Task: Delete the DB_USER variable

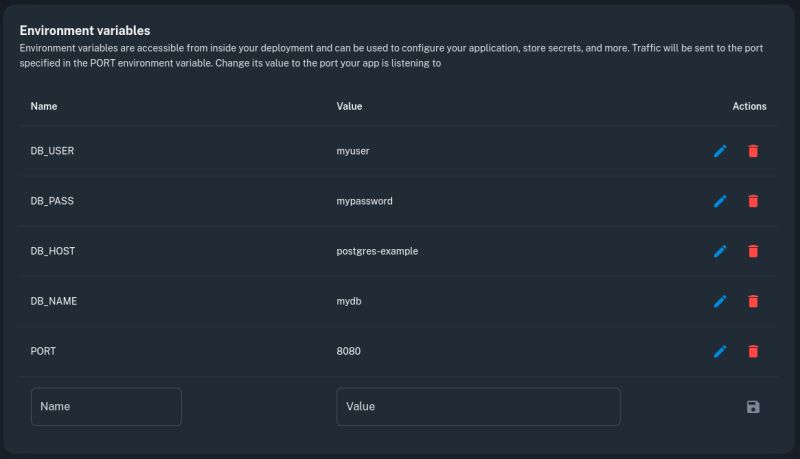Action: (x=753, y=151)
